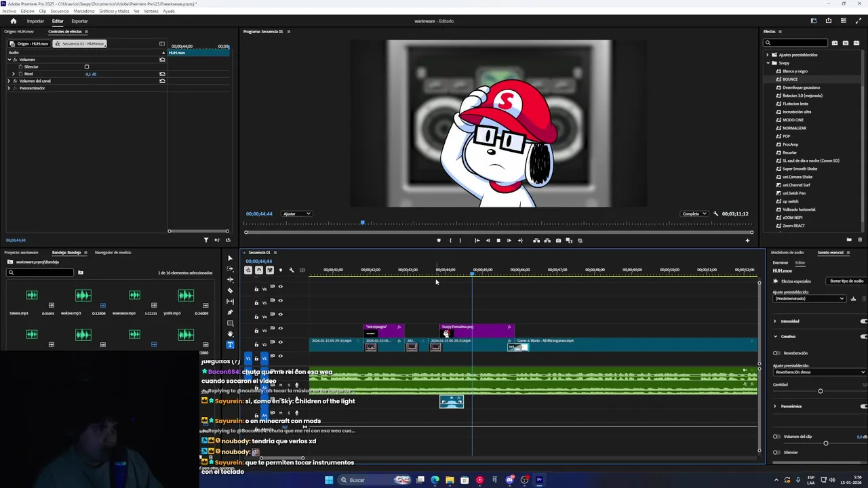The image size is (868, 488).
Task: Switch to the Importar workspace tab
Action: click(35, 21)
